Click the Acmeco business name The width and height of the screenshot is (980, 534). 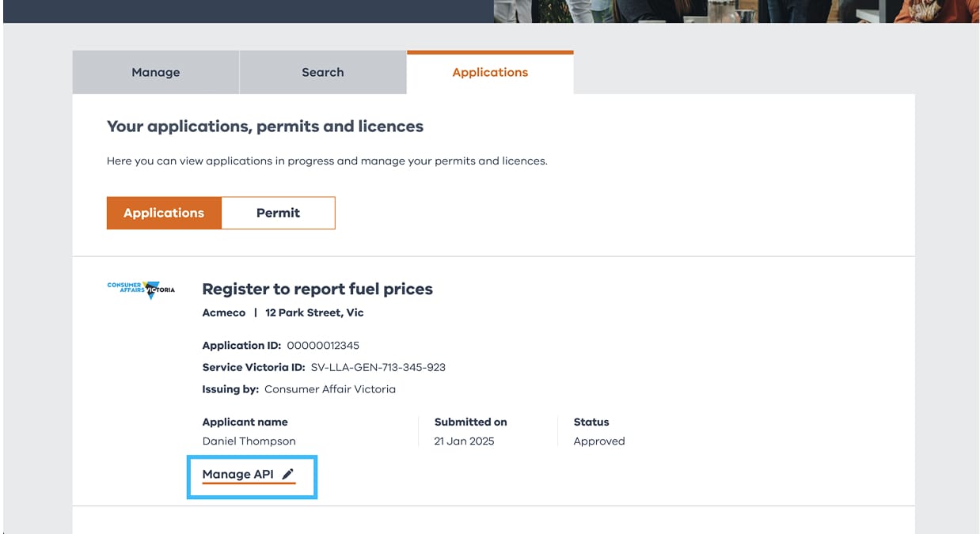(224, 312)
